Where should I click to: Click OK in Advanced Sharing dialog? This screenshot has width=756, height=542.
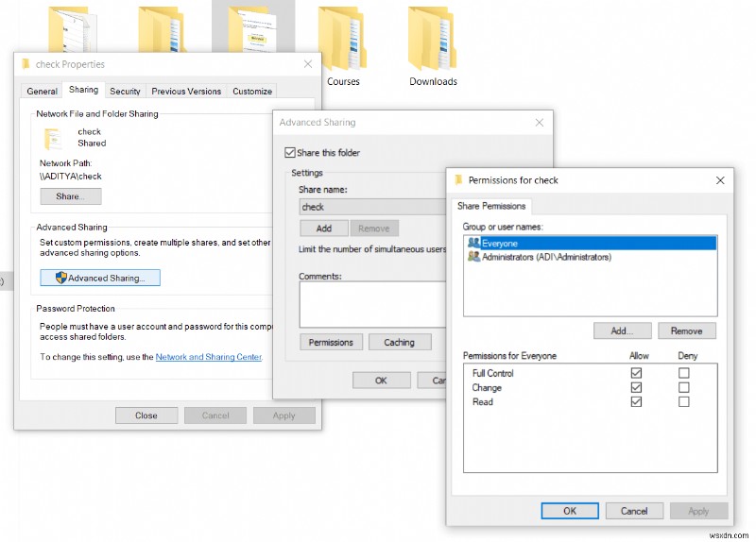click(x=381, y=381)
